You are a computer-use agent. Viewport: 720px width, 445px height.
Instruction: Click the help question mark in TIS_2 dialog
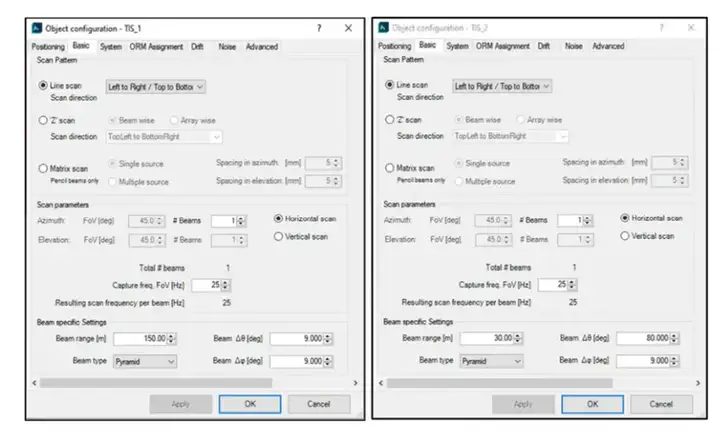click(x=661, y=27)
